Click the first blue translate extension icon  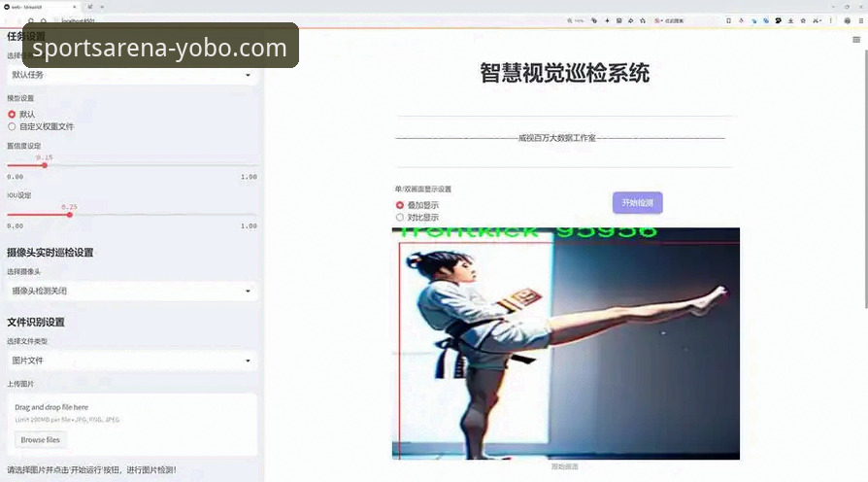coord(754,20)
